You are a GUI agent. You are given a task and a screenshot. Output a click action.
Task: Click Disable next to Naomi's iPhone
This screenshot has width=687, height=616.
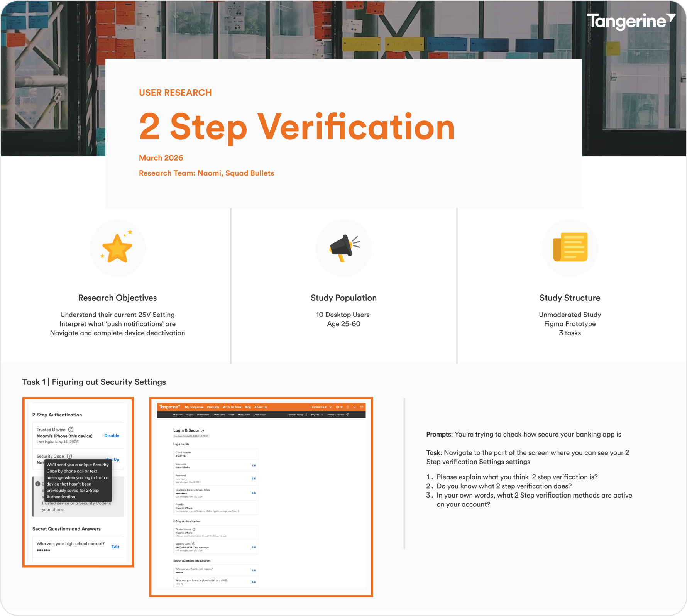(x=112, y=435)
